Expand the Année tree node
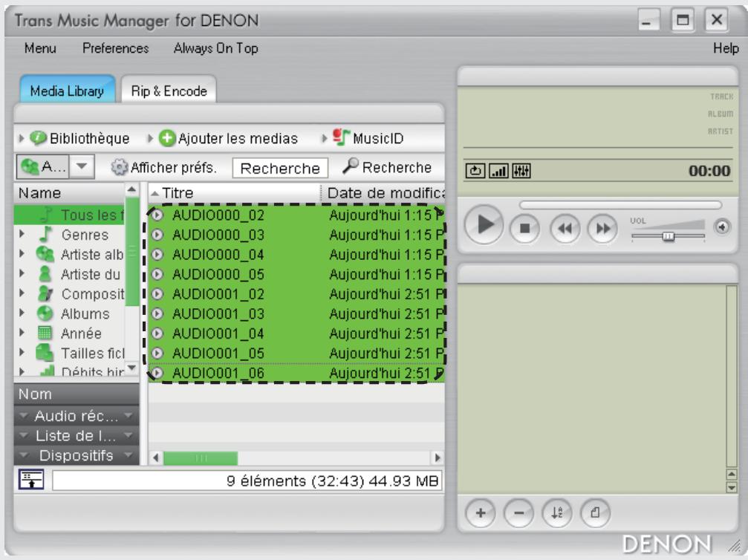Screen dimensions: 748x560 (x=22, y=333)
